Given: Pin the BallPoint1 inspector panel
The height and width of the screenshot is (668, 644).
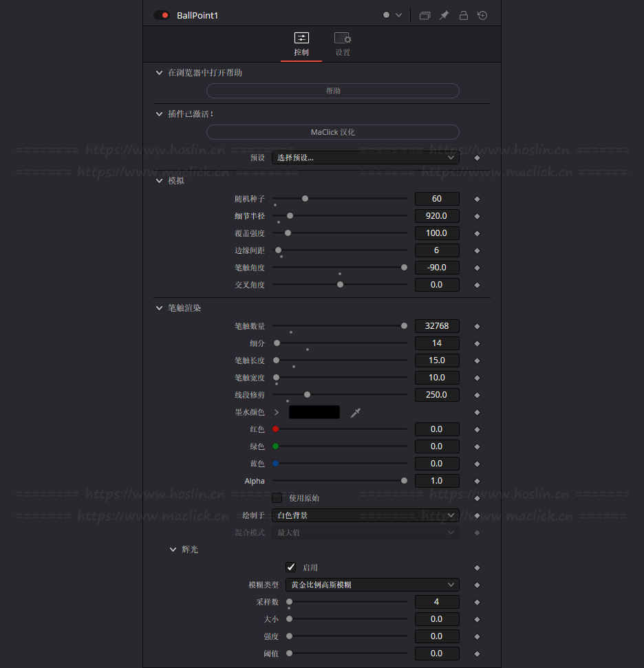Looking at the screenshot, I should pos(444,15).
